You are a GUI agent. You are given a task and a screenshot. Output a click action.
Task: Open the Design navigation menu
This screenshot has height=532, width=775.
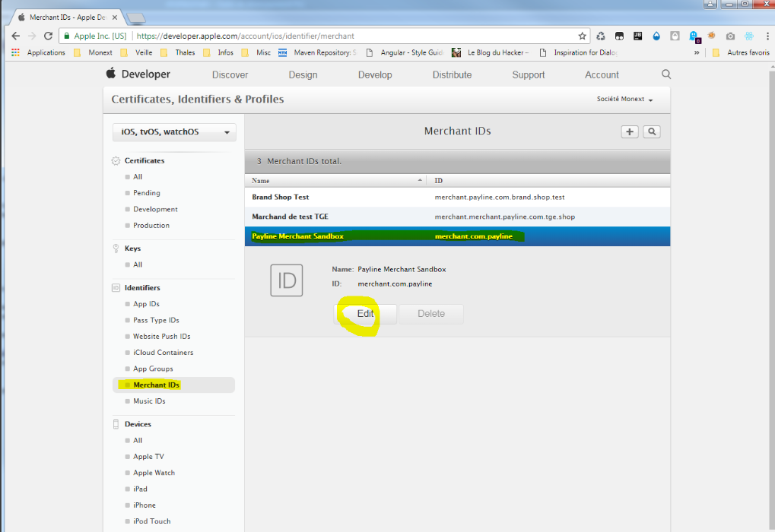tap(303, 74)
